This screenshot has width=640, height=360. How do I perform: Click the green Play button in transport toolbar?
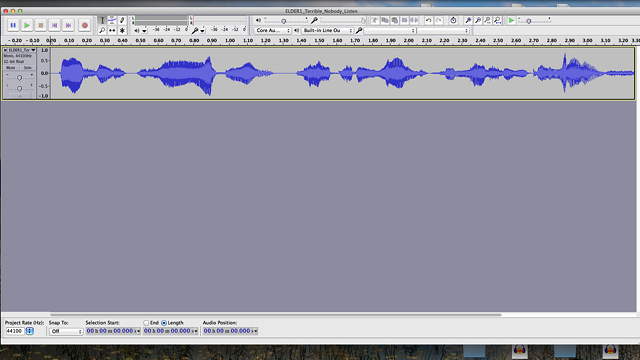pos(27,25)
